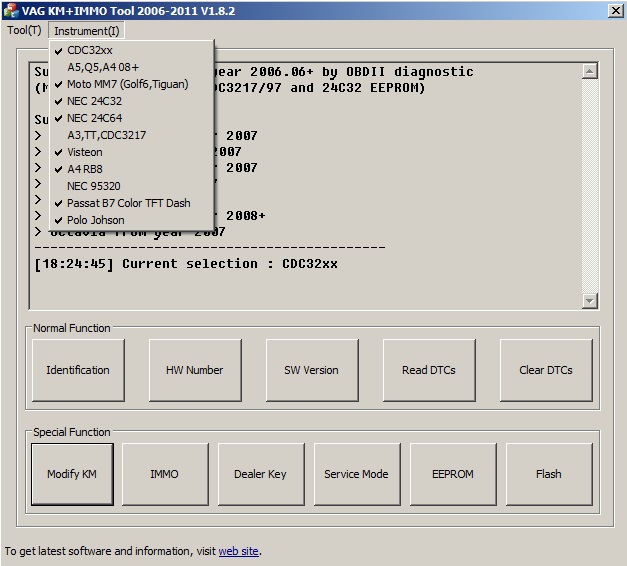The height and width of the screenshot is (566, 627).
Task: Choose Polo Johson instrument
Action: [132, 220]
